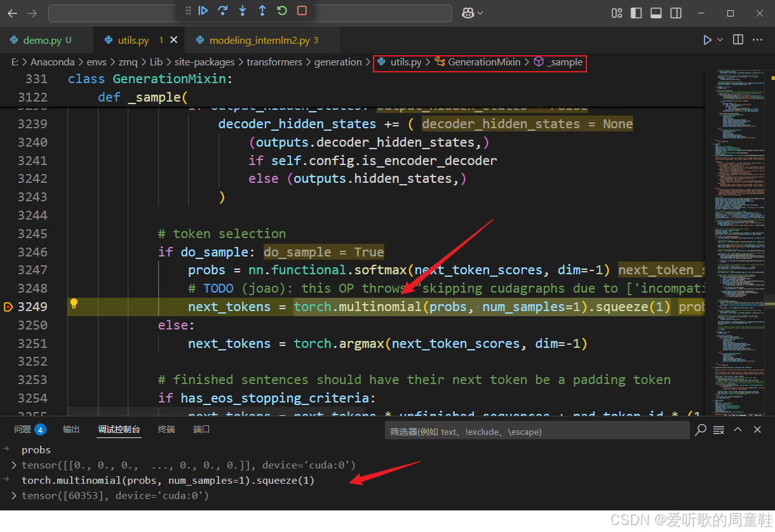Screen dimensions: 775x532
Task: Click the debug toolbar drag handle
Action: [x=188, y=11]
